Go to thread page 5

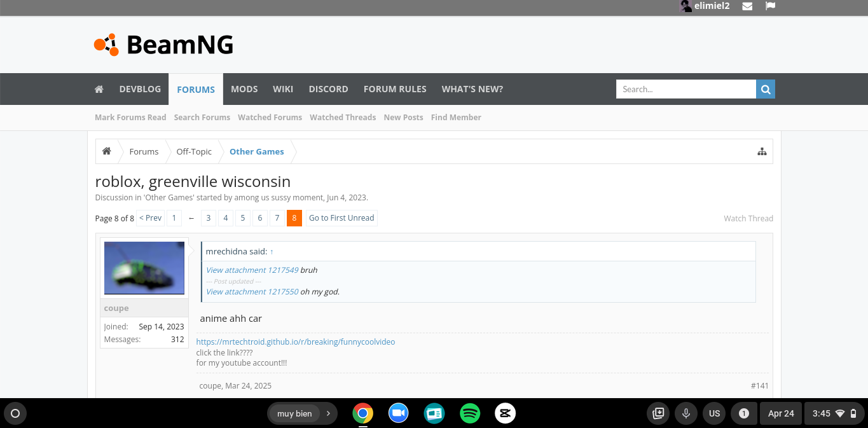coord(242,218)
